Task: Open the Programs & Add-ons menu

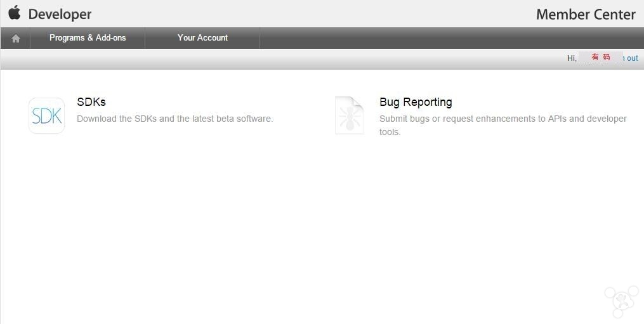Action: [x=88, y=38]
